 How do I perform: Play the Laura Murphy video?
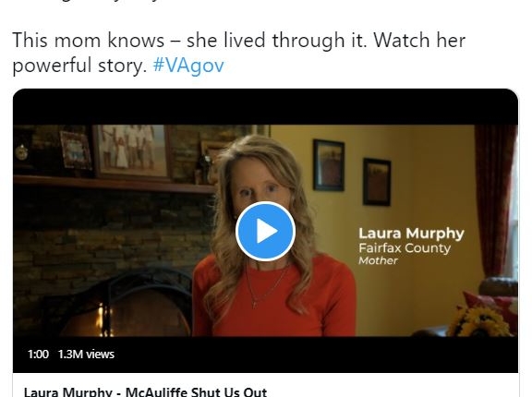pos(265,231)
